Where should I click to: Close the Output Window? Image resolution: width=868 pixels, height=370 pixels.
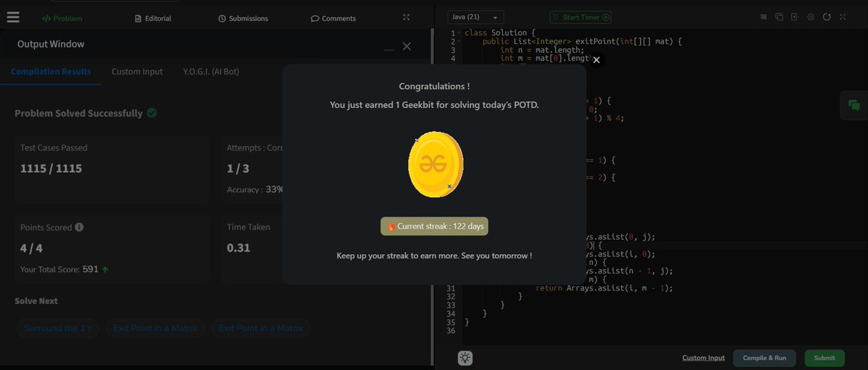click(407, 46)
